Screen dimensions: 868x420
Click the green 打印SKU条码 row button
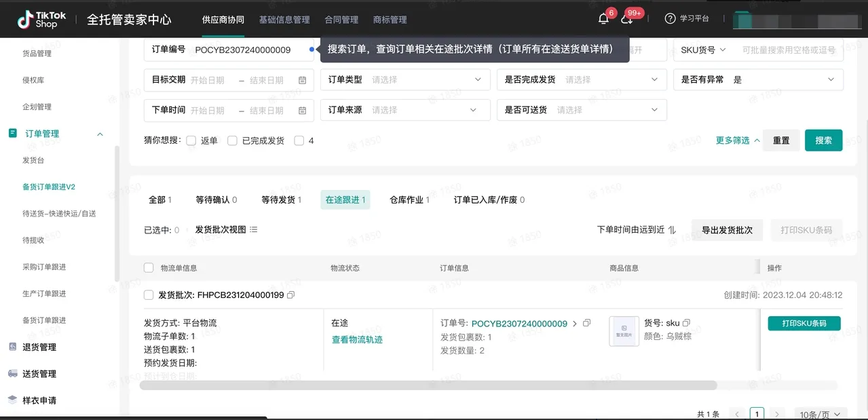tap(804, 324)
